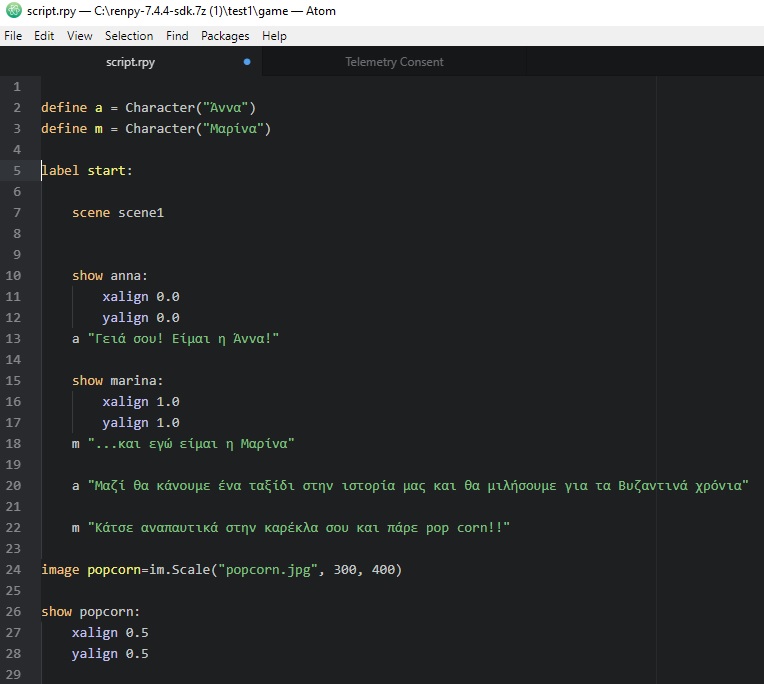Open the View menu
Image resolution: width=764 pixels, height=684 pixels.
[x=80, y=36]
